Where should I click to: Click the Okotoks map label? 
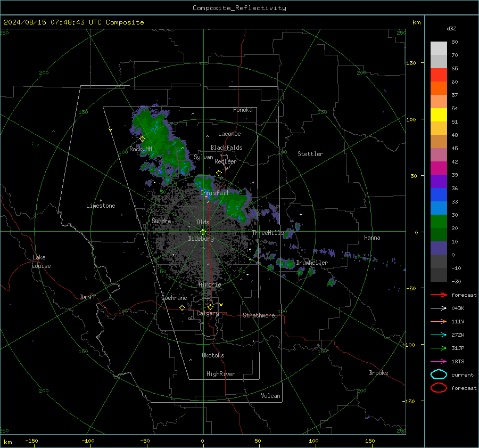(213, 355)
